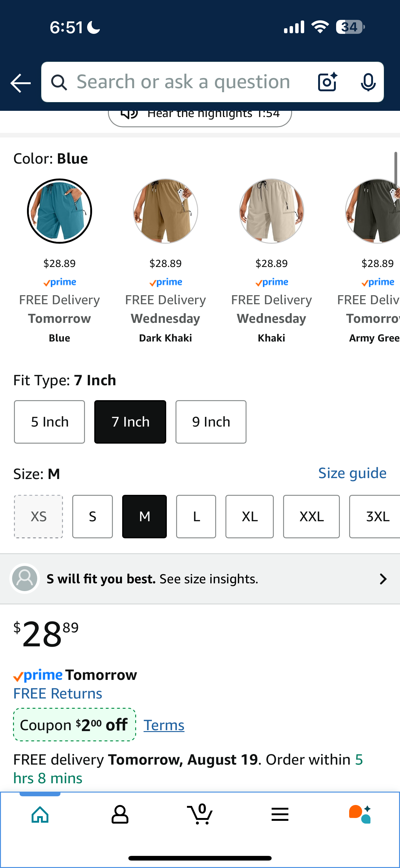The height and width of the screenshot is (868, 400).
Task: Tap the back arrow icon
Action: click(x=20, y=83)
